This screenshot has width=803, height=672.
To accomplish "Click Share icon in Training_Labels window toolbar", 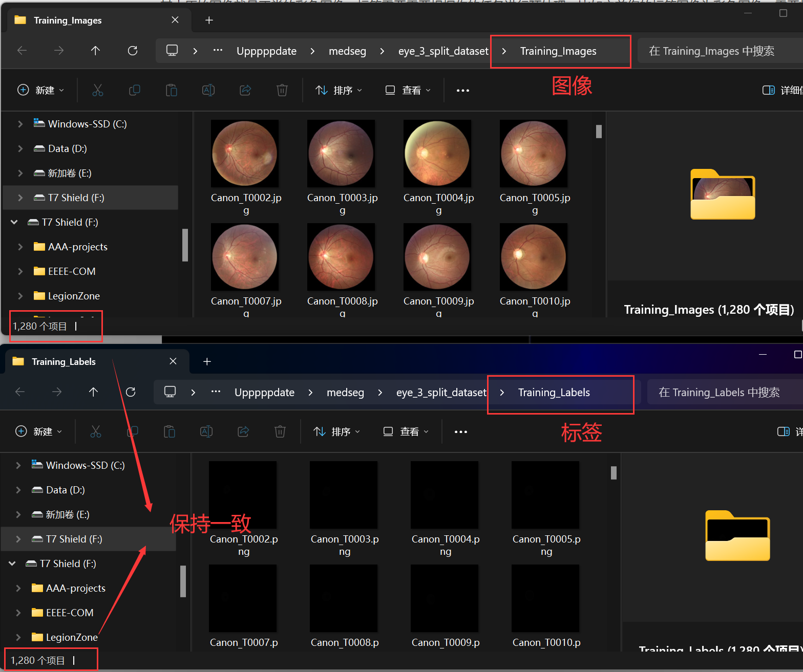I will [x=243, y=431].
